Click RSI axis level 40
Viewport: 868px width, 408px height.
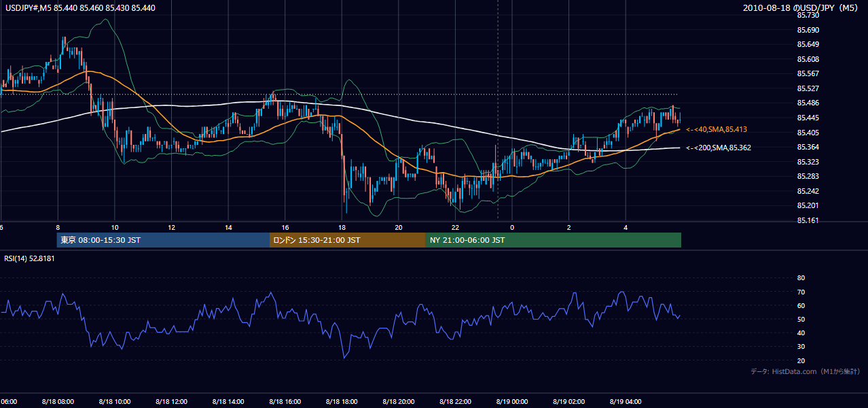(x=801, y=333)
